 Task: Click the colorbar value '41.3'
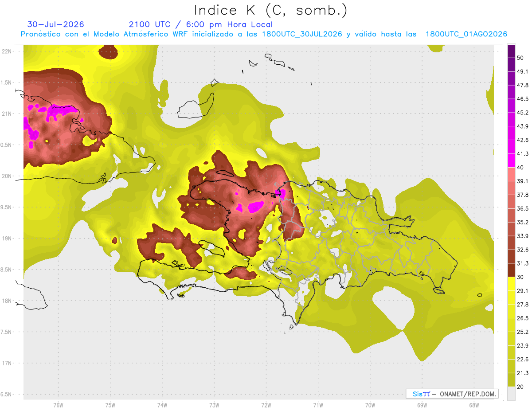(x=523, y=154)
